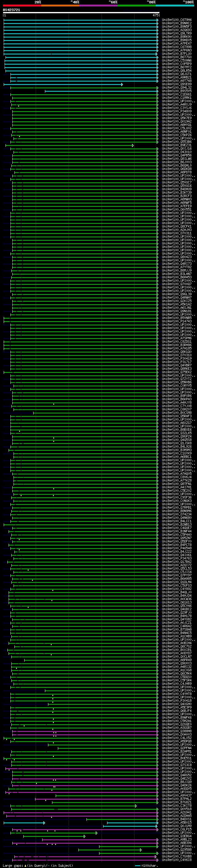Select hit label UniRef100_B6T7G0
197x868 pixels.
pyautogui.click(x=177, y=57)
